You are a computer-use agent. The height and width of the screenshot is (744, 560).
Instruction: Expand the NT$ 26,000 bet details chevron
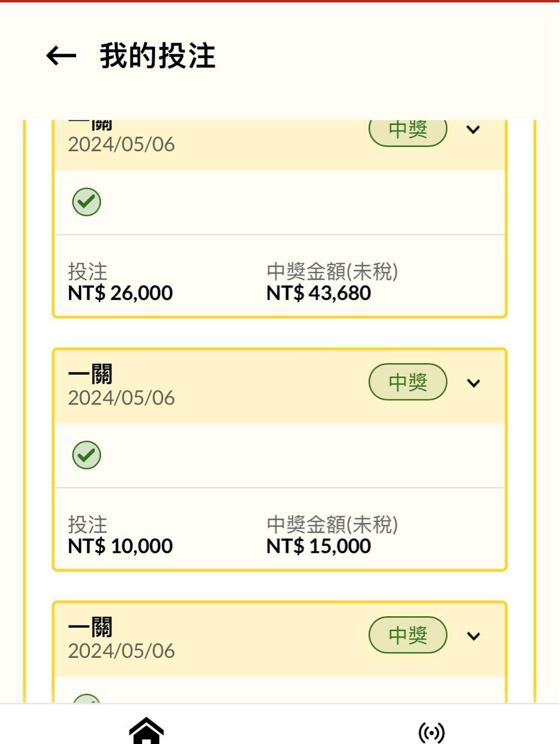[x=473, y=130]
